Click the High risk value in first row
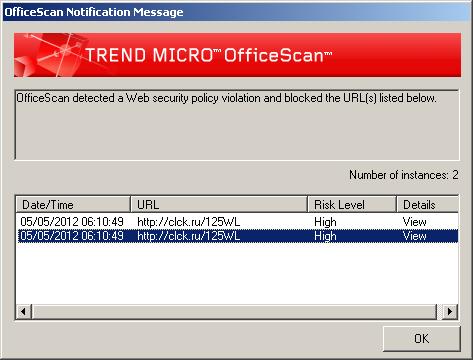The image size is (473, 360). [x=325, y=222]
